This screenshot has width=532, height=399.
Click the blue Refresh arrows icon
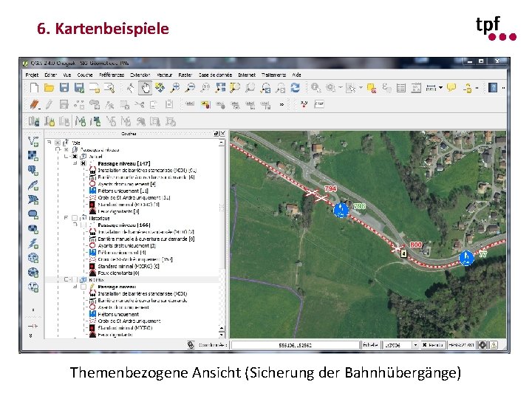(295, 88)
